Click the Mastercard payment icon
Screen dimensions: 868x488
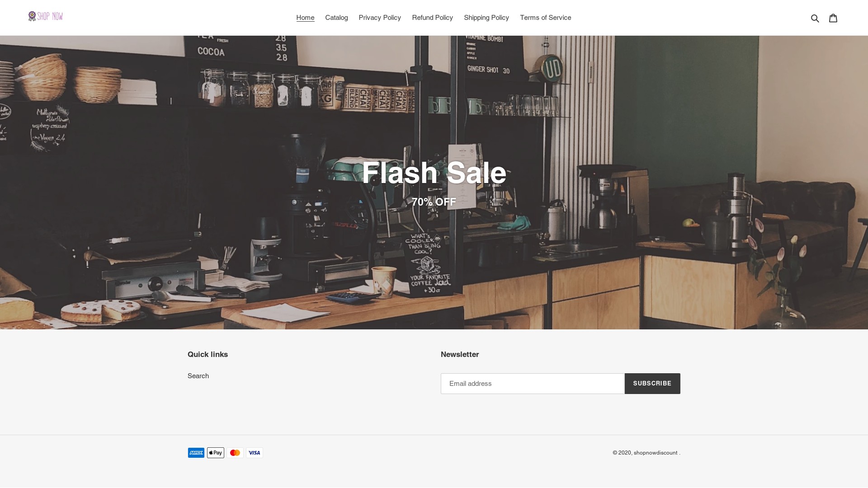tap(235, 452)
